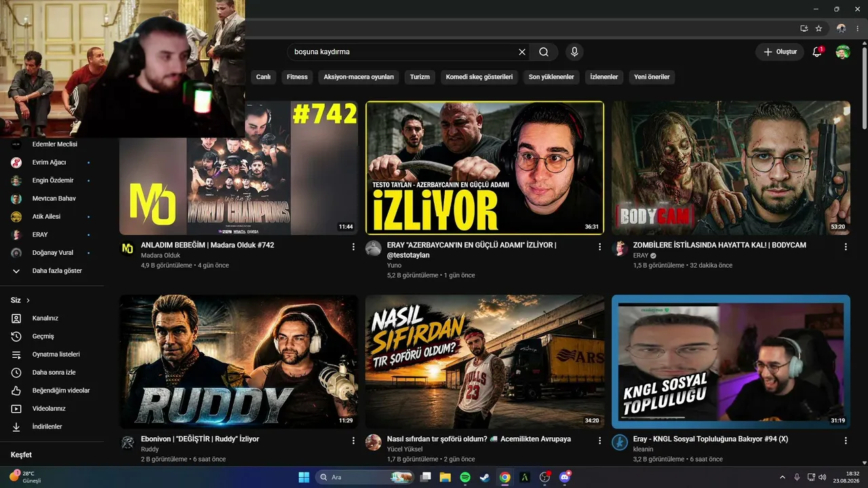The width and height of the screenshot is (868, 488).
Task: Clear the search box with the X icon
Action: [x=522, y=52]
